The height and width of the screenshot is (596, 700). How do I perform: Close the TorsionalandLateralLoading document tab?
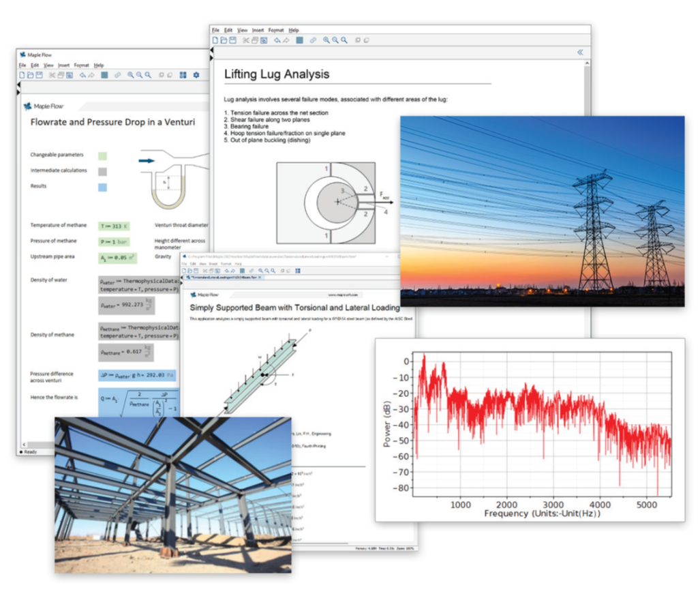[259, 277]
